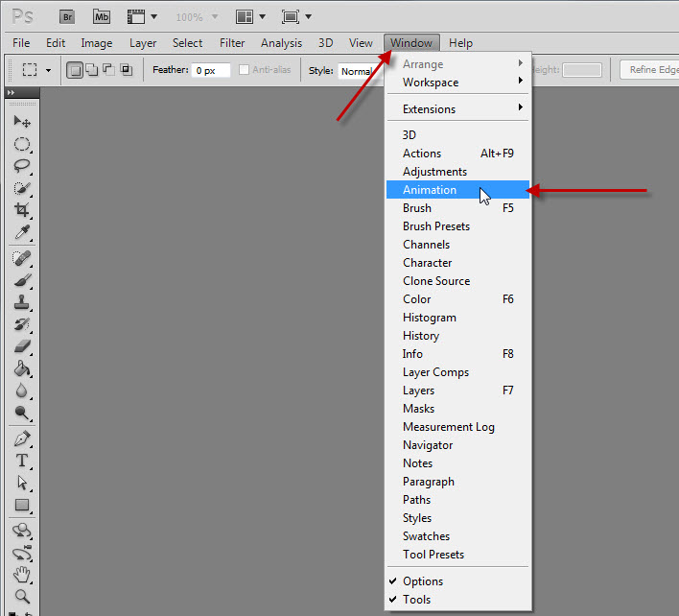Choose Animation from the Window menu
The height and width of the screenshot is (616, 679).
[457, 190]
